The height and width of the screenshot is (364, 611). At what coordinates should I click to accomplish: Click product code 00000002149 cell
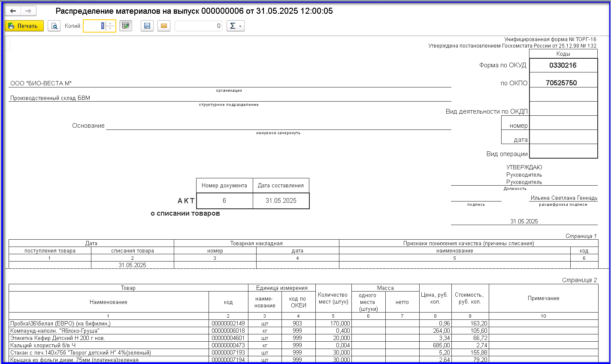coord(228,324)
